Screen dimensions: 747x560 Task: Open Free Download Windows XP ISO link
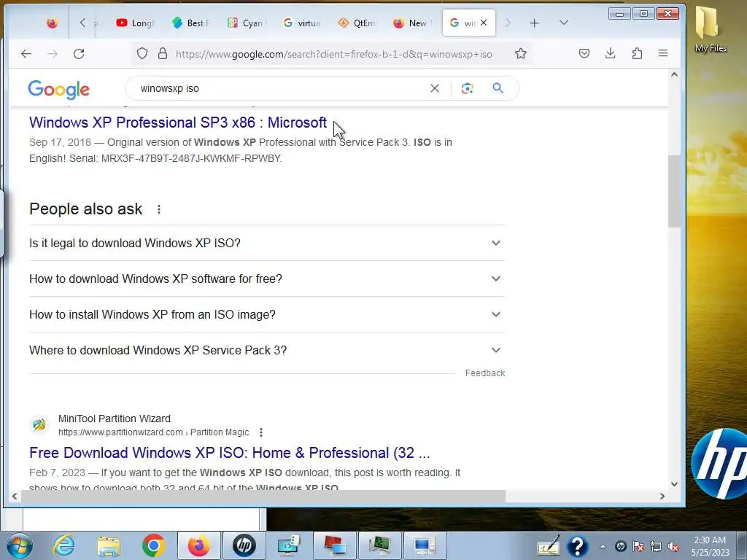click(230, 452)
